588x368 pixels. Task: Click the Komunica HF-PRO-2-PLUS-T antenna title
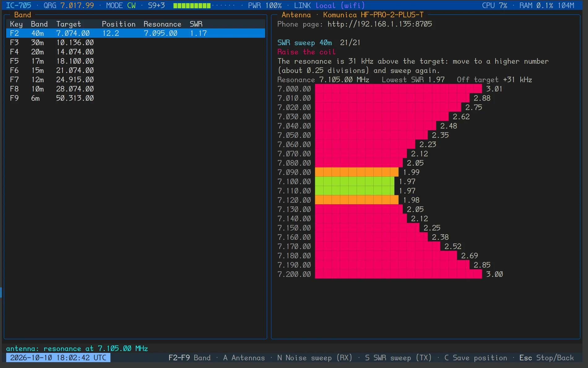373,15
